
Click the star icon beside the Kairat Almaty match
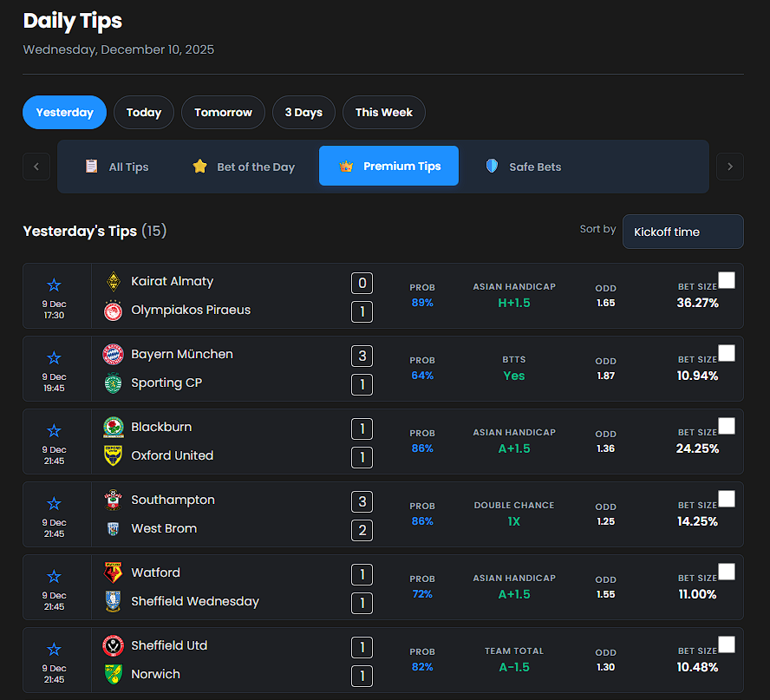[55, 284]
